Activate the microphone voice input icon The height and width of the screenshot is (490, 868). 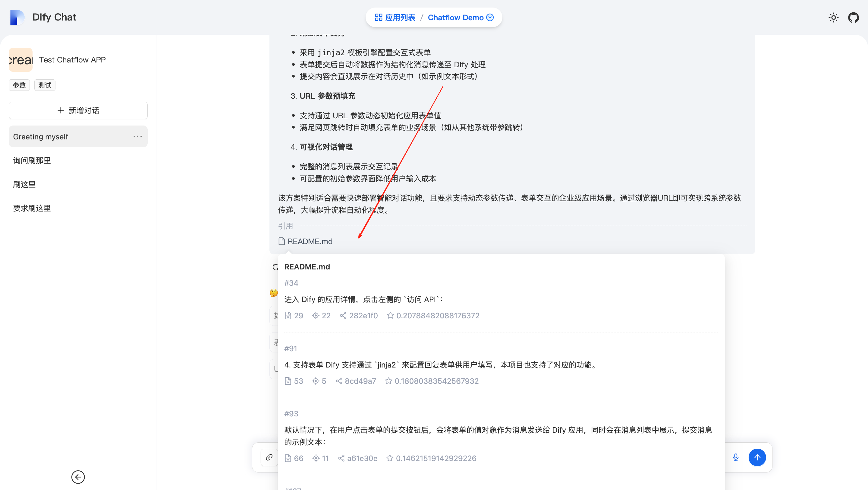736,457
